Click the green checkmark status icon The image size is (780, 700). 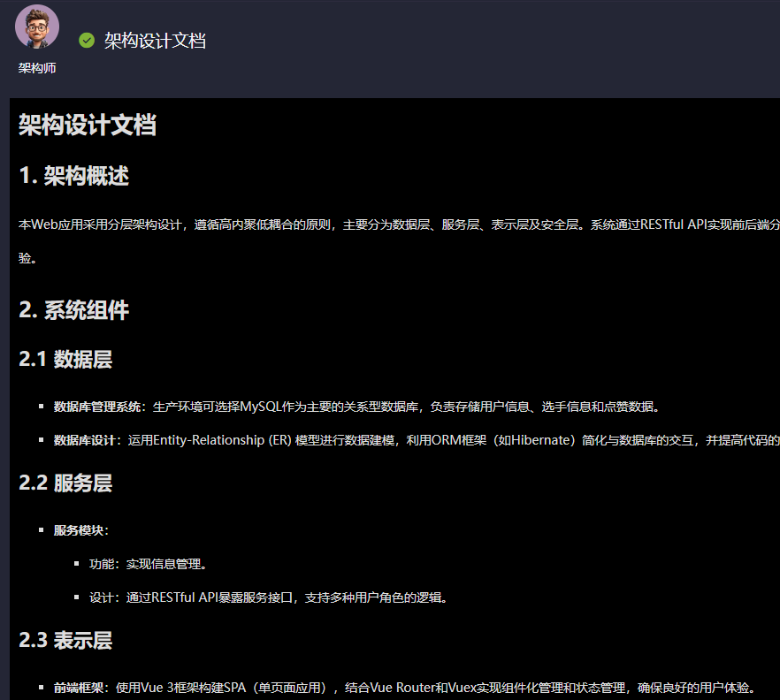[x=87, y=41]
